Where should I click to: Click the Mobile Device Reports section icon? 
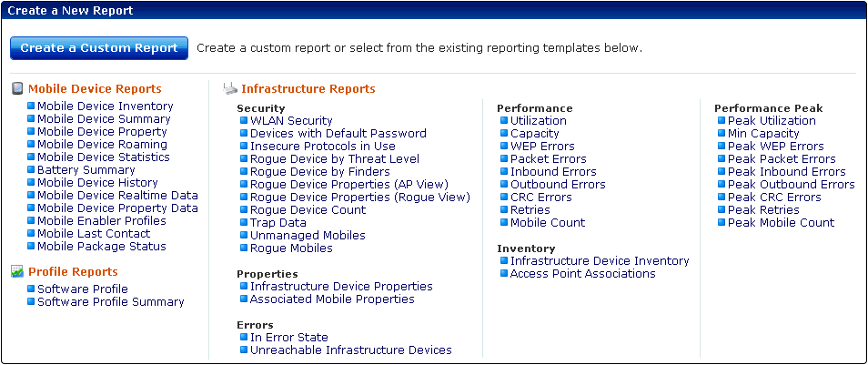[x=17, y=88]
